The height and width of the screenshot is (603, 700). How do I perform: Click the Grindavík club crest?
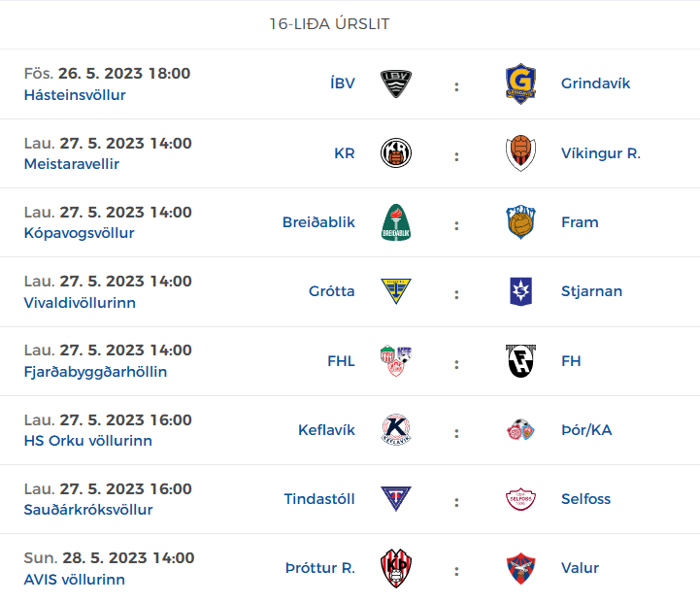[520, 84]
